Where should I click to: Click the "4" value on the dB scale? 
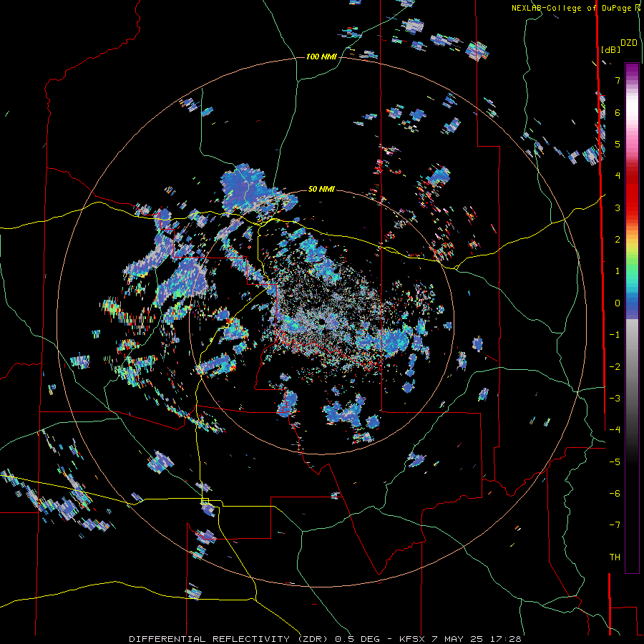tap(618, 176)
